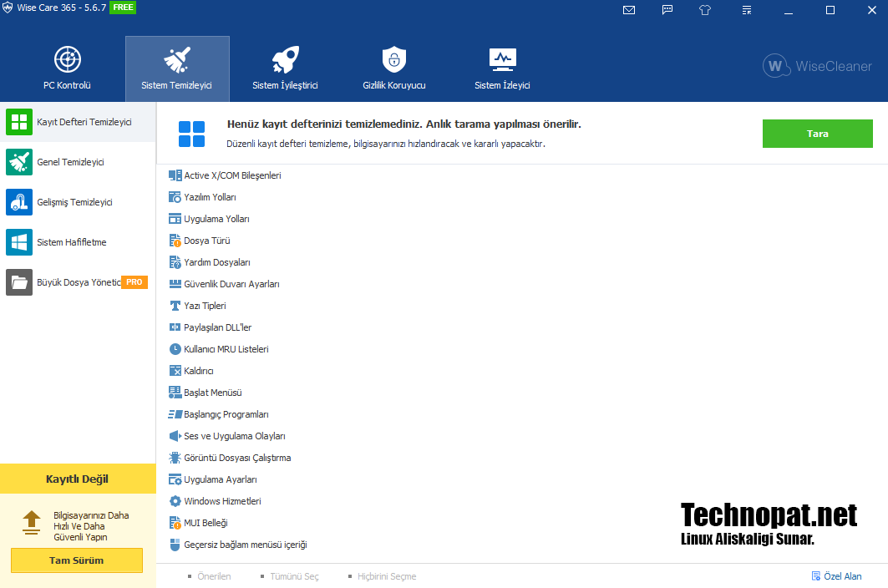
Task: Select the 'Kullanıcı MRU Listeleri' text
Action: click(x=226, y=349)
